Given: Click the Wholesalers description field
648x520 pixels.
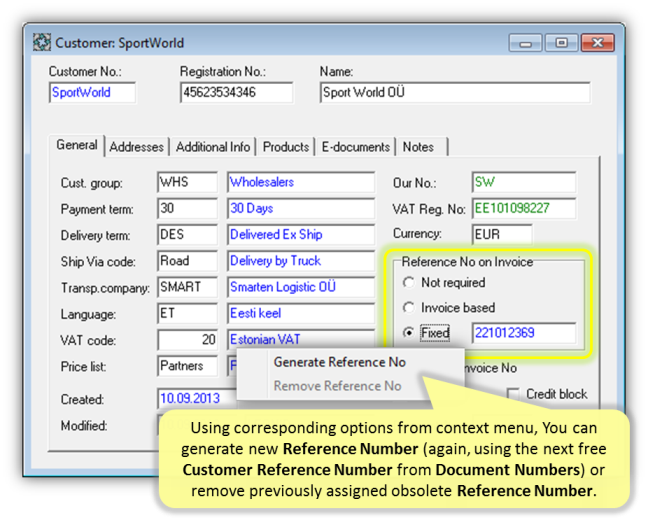Looking at the screenshot, I should [x=301, y=182].
